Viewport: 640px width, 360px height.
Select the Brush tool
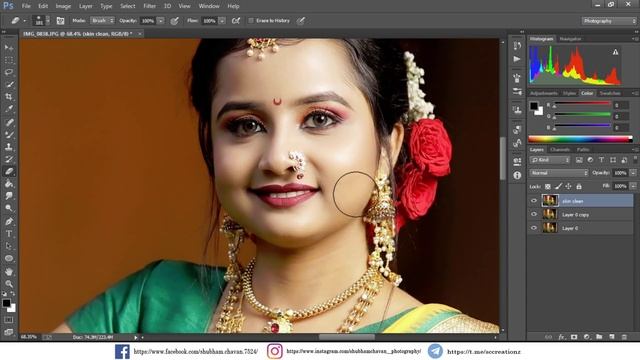point(9,134)
